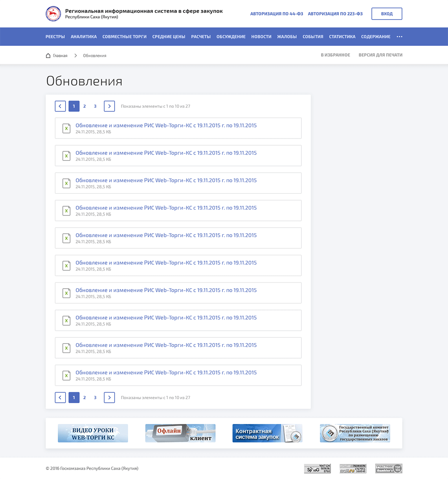The image size is (448, 479).
Task: Click the Excel file icon of last update
Action: pyautogui.click(x=66, y=376)
